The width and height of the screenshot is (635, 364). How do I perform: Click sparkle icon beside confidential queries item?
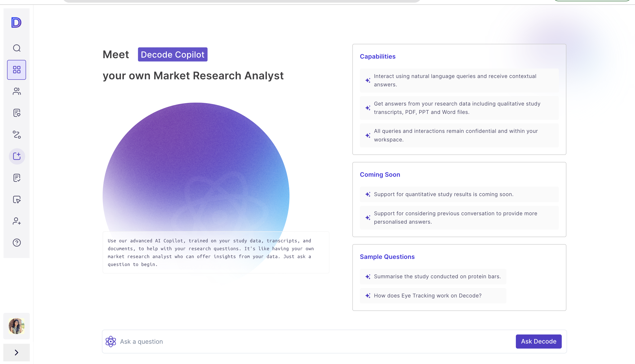pos(368,135)
